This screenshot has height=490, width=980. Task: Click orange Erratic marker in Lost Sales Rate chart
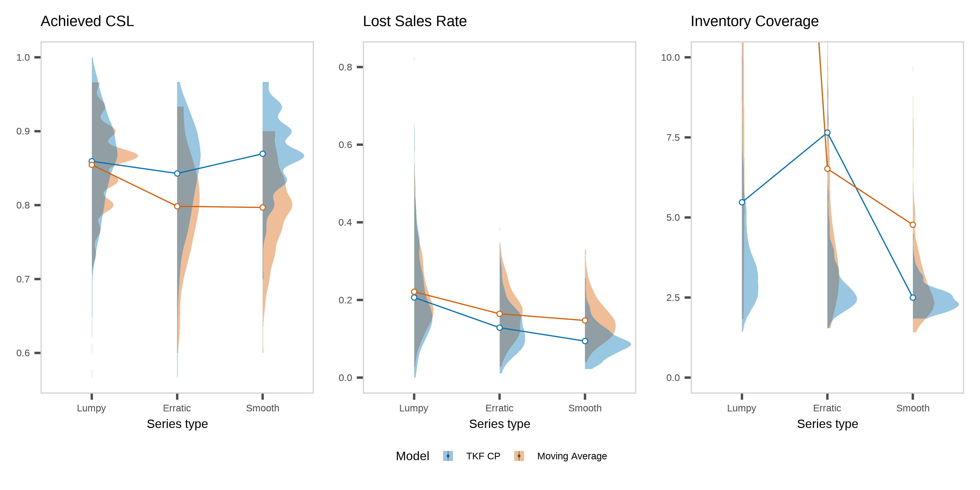click(499, 314)
